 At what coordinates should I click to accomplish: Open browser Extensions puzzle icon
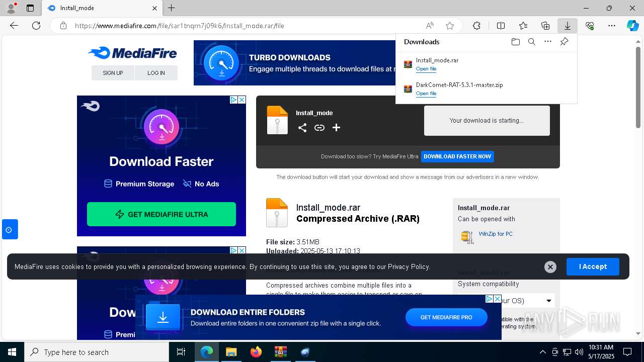coord(476,26)
